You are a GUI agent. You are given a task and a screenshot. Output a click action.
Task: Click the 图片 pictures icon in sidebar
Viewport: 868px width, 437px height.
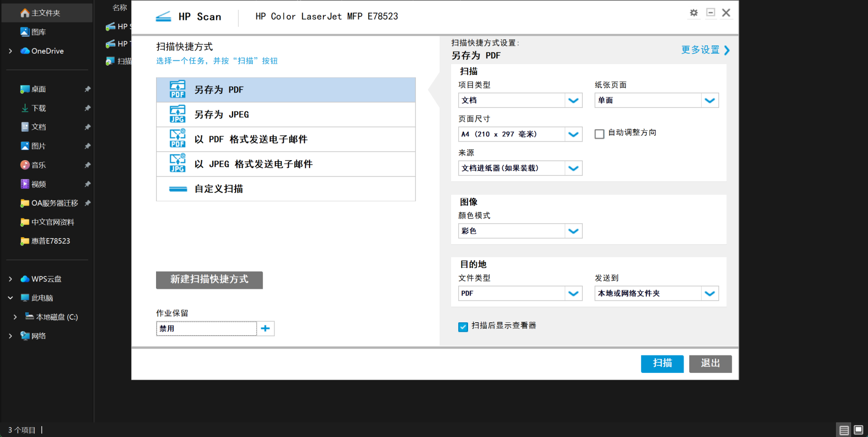click(25, 146)
